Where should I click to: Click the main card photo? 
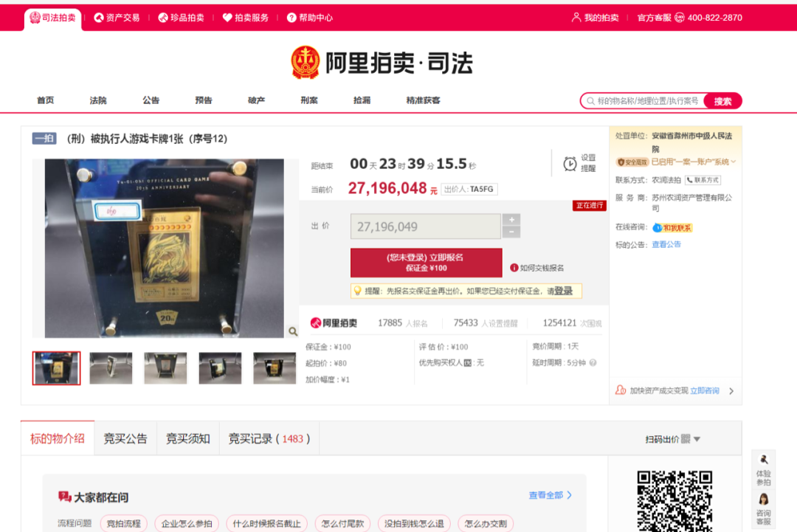(164, 248)
